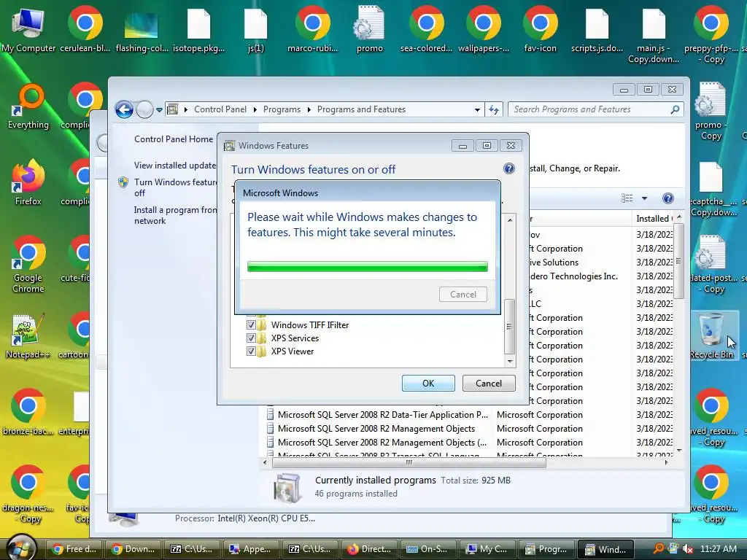Screen dimensions: 747x560
Task: Open recent pages dropdown arrow
Action: pyautogui.click(x=159, y=110)
